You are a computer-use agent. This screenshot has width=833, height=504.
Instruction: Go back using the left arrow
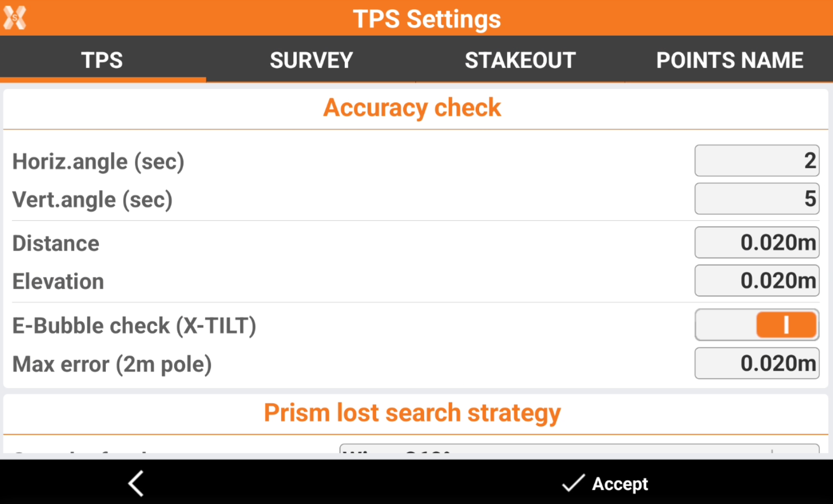coord(136,483)
